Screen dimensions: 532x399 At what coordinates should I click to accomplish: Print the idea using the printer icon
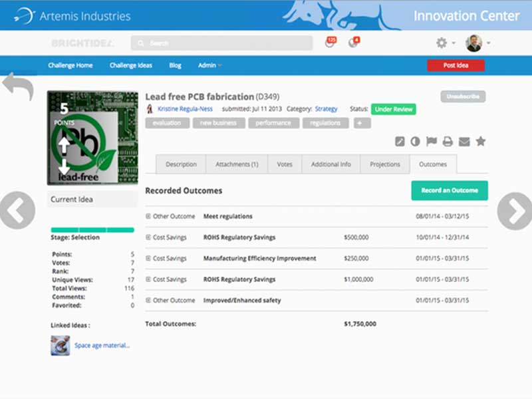point(448,141)
